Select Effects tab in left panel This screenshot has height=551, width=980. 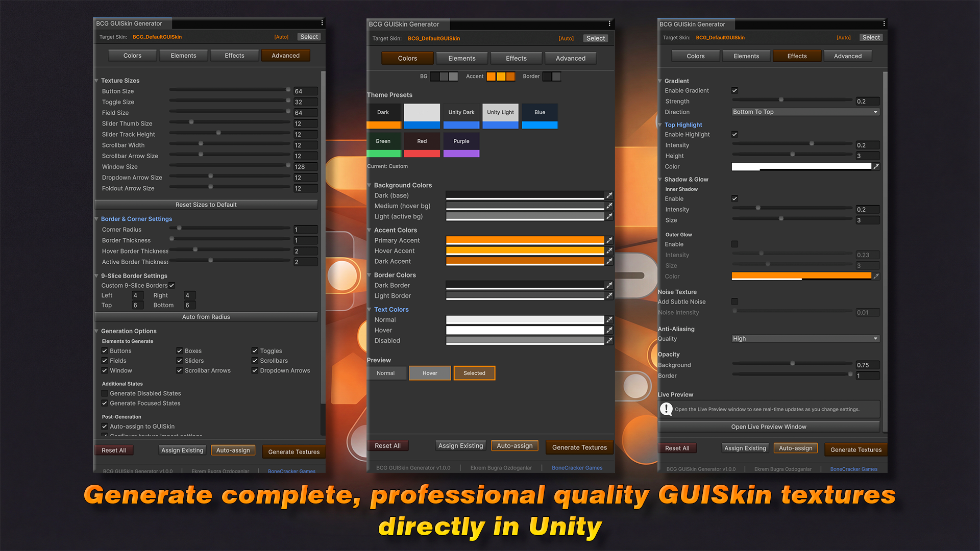point(235,56)
